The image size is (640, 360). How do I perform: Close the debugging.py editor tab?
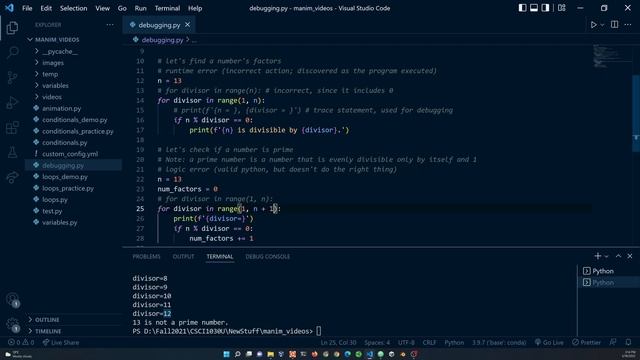pyautogui.click(x=187, y=25)
